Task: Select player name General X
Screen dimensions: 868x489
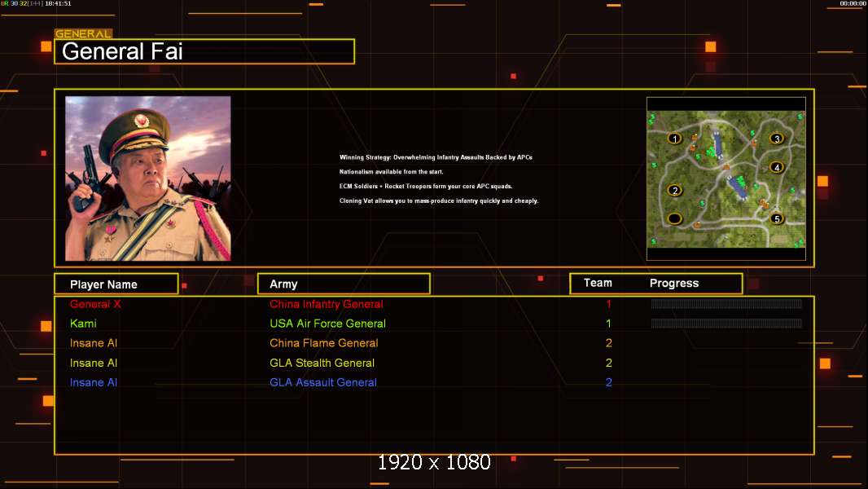Action: click(x=95, y=304)
